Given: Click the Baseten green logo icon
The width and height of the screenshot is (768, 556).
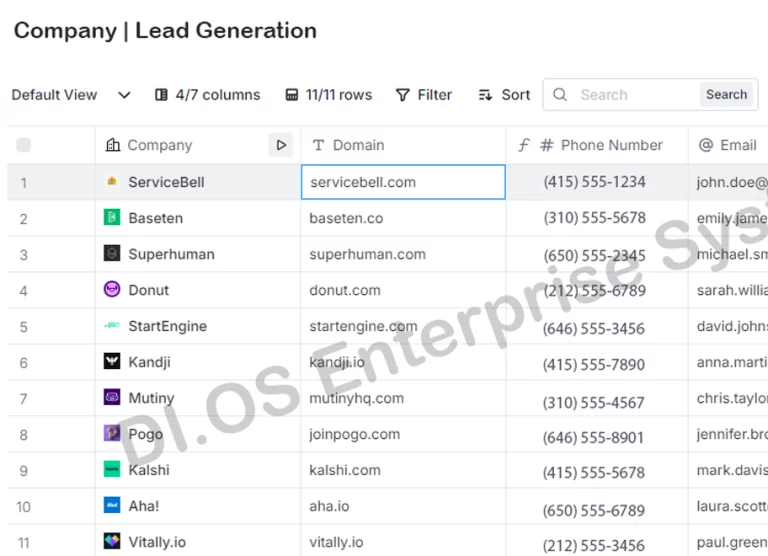Looking at the screenshot, I should [112, 218].
